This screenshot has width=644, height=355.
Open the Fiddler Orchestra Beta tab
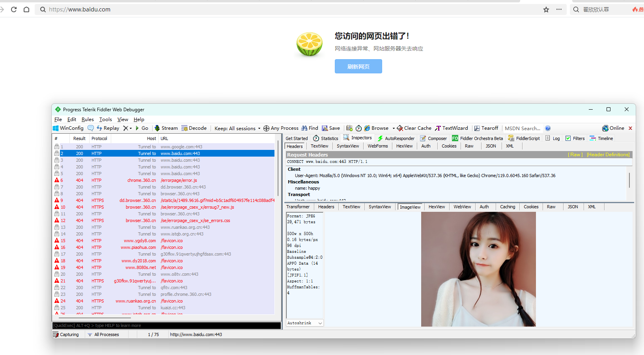pyautogui.click(x=478, y=138)
